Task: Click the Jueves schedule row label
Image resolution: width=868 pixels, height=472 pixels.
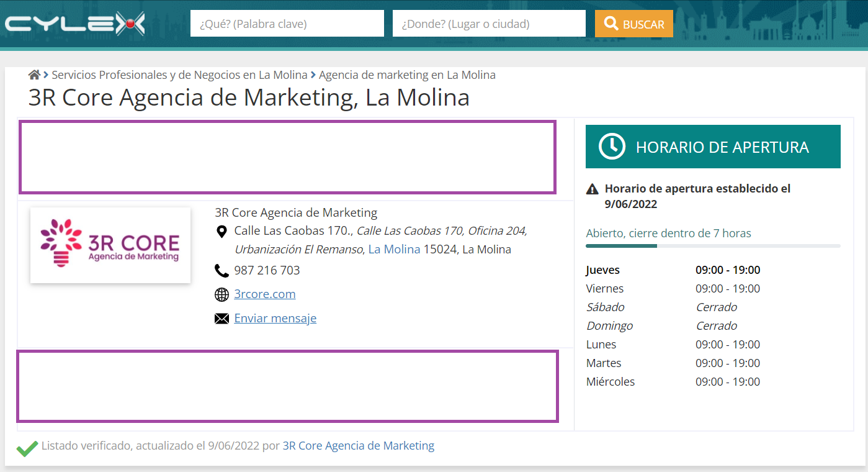Action: (602, 270)
